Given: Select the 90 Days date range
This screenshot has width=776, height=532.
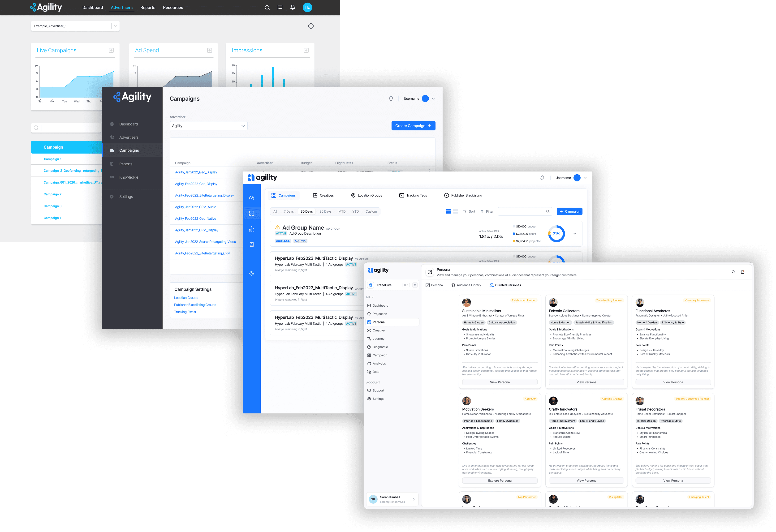Looking at the screenshot, I should tap(326, 212).
